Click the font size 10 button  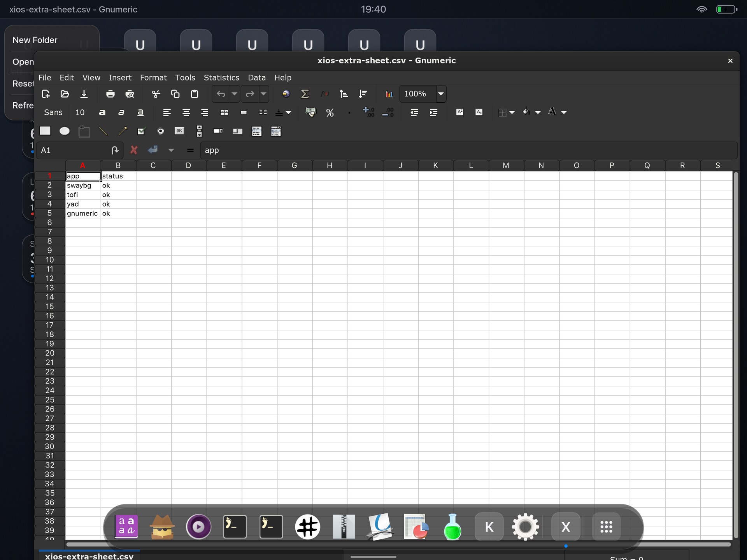[80, 112]
